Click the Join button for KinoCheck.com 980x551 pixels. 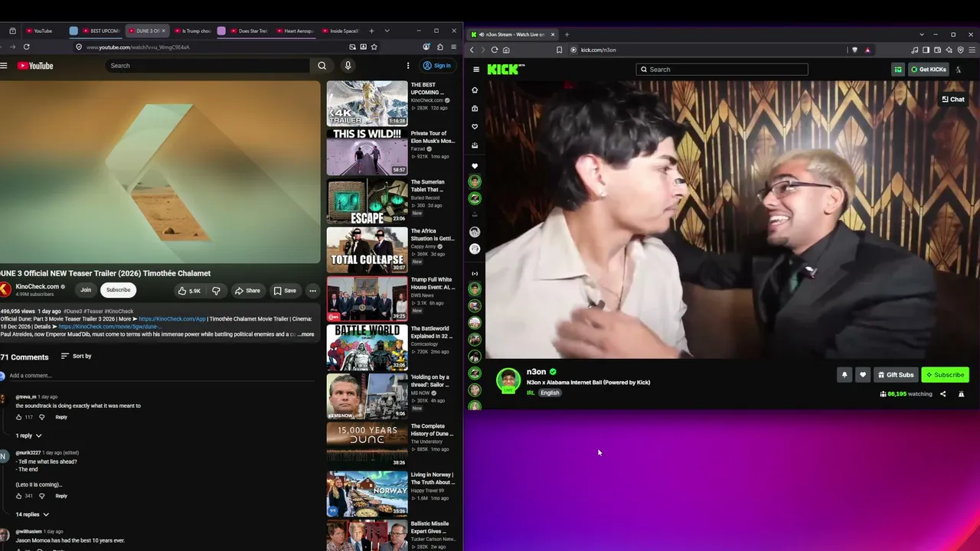click(86, 290)
